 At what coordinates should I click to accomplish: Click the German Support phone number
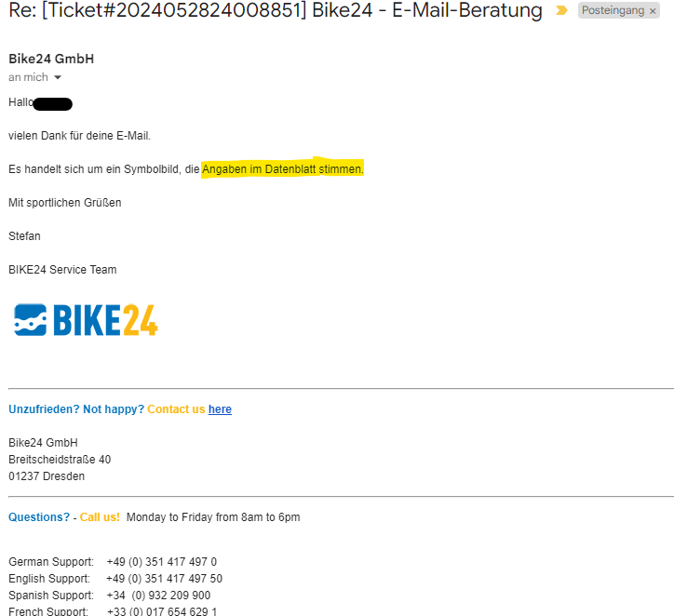click(162, 562)
